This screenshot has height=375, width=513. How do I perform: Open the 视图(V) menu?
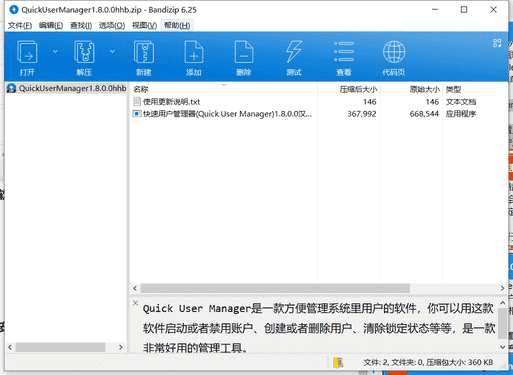point(144,25)
